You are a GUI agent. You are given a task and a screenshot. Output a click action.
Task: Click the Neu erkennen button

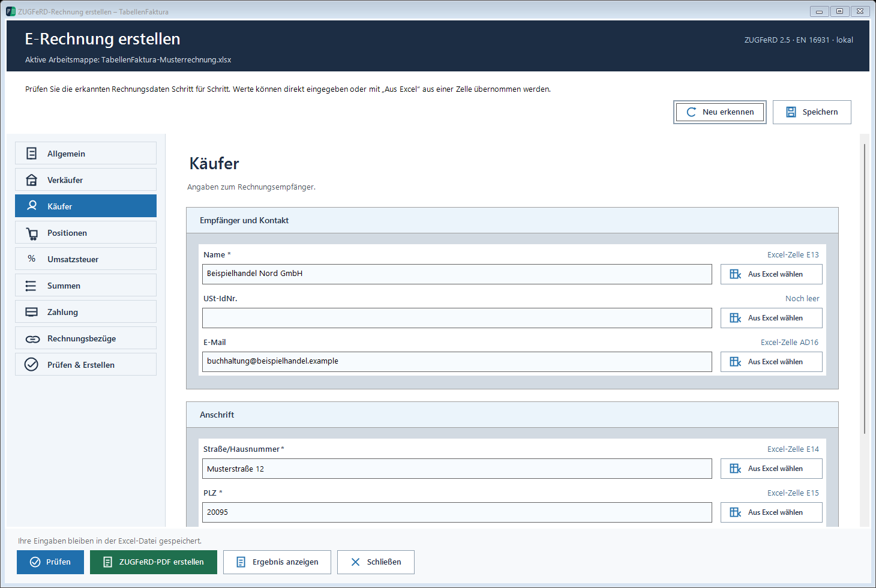tap(720, 112)
